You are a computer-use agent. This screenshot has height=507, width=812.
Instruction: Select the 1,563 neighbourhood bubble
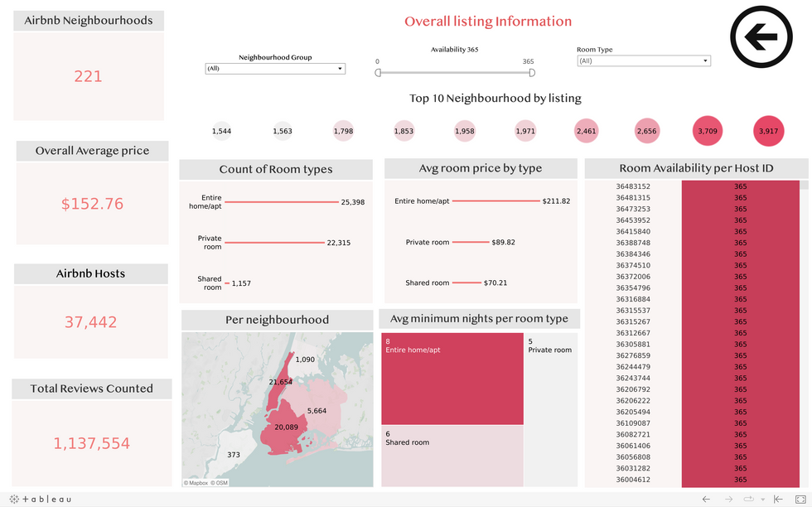283,131
